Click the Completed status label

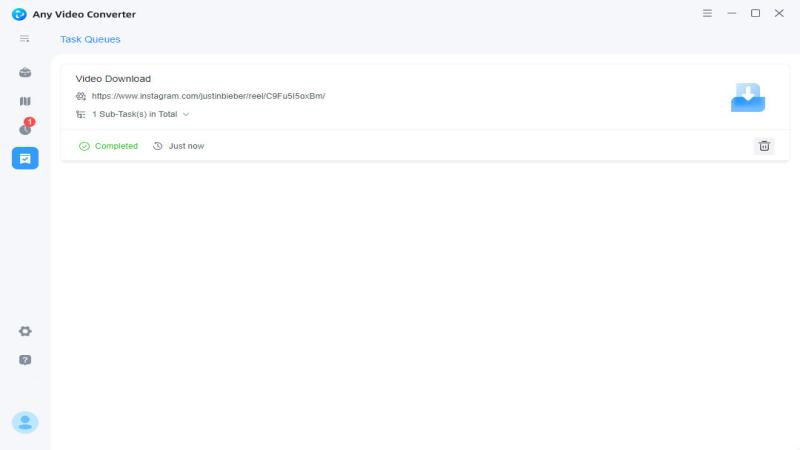point(116,146)
